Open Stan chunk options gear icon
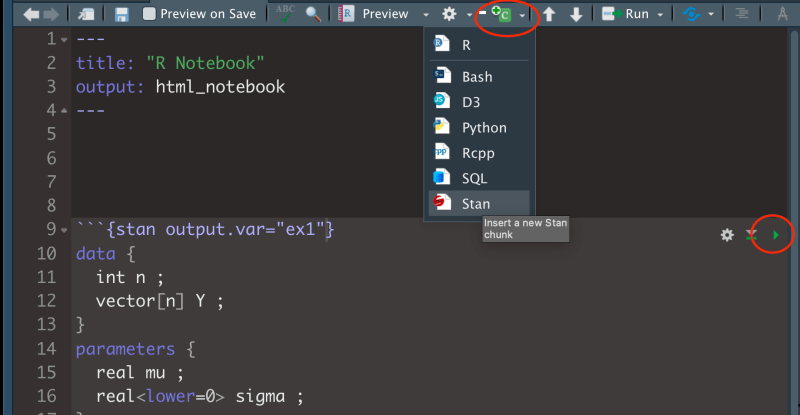Image resolution: width=800 pixels, height=415 pixels. click(x=727, y=235)
